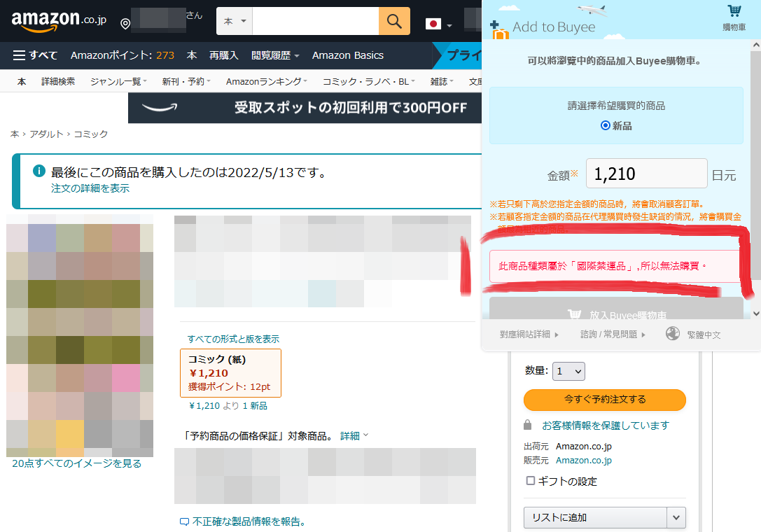Viewport: 761px width, 532px height.
Task: Click the delivery location pin icon
Action: pos(125,23)
